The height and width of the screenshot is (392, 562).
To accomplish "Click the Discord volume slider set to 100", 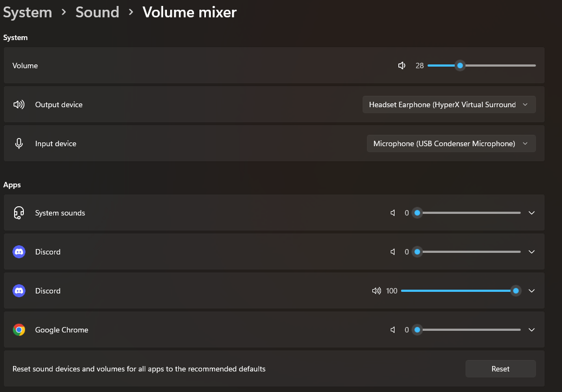I will 461,291.
